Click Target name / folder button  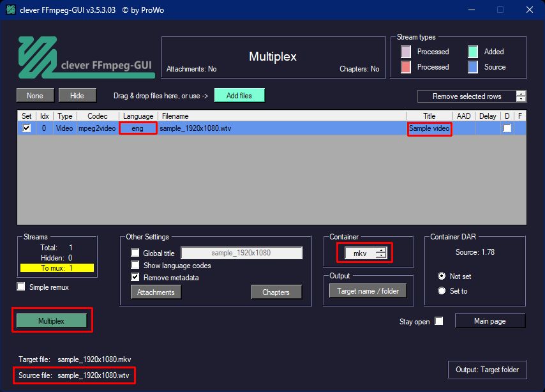368,291
